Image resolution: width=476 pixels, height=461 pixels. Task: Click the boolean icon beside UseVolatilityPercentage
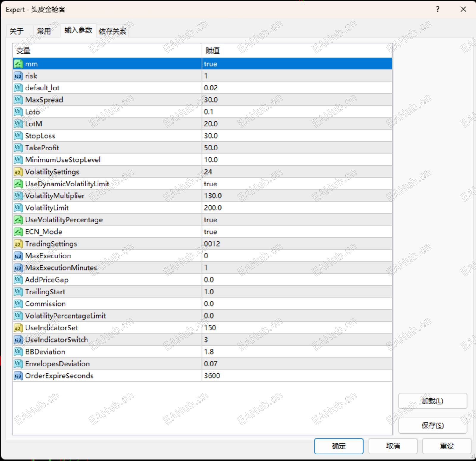point(18,220)
